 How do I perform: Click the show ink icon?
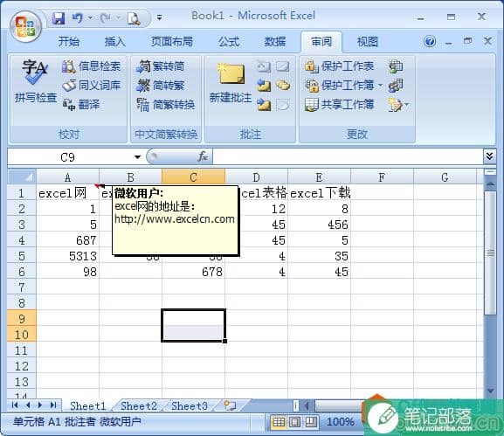pos(282,105)
